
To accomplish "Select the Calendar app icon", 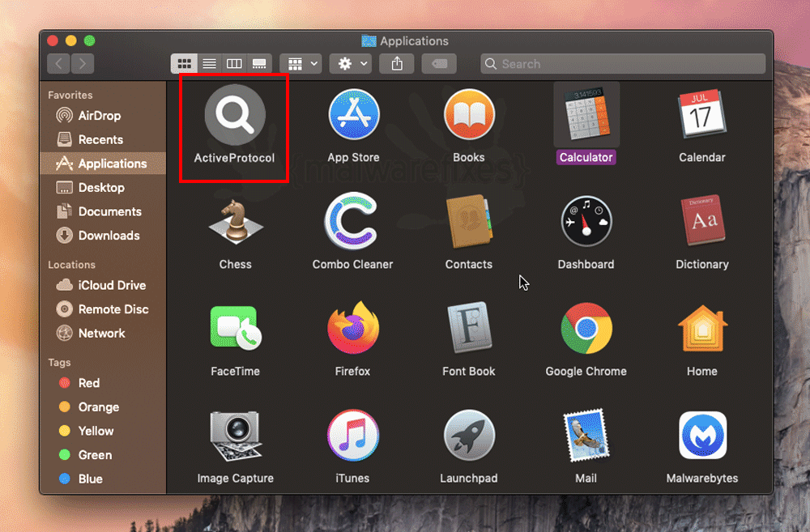I will 702,115.
